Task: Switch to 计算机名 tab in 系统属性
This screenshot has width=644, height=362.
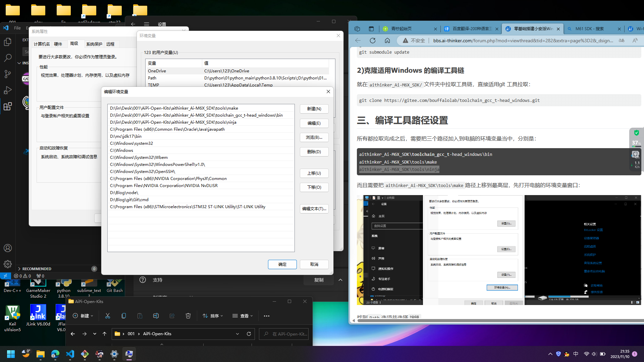Action: coord(42,44)
